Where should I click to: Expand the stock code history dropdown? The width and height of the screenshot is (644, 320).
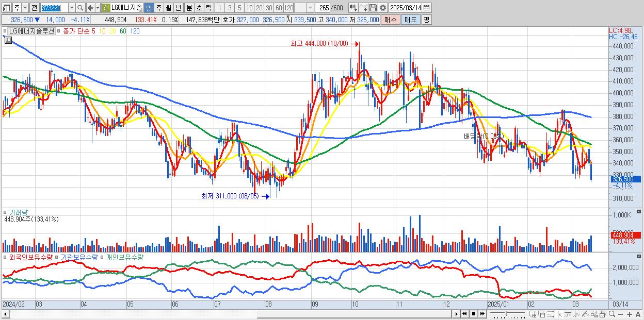coord(72,8)
